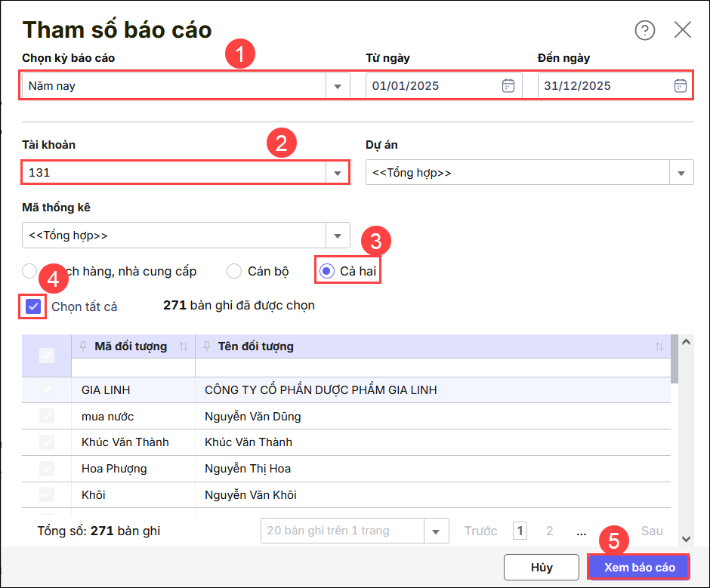Open the Mã thống kê dropdown
The height and width of the screenshot is (588, 710).
pos(338,236)
